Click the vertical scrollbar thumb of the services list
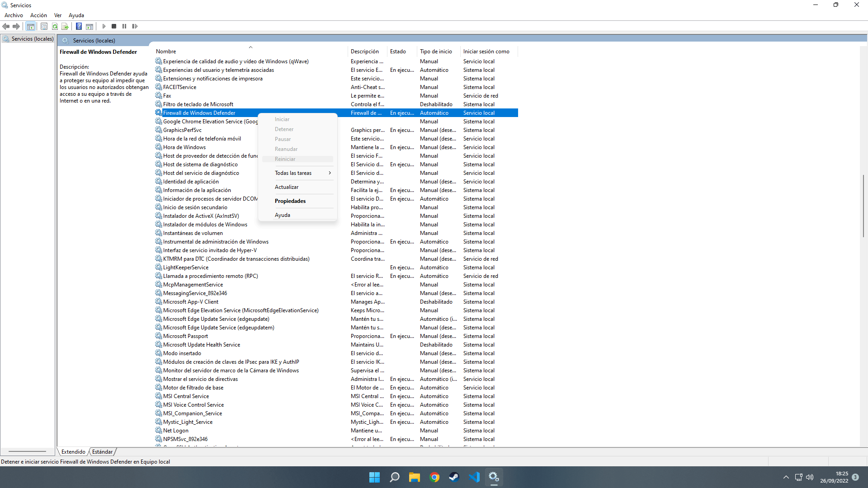868x488 pixels. (x=863, y=206)
